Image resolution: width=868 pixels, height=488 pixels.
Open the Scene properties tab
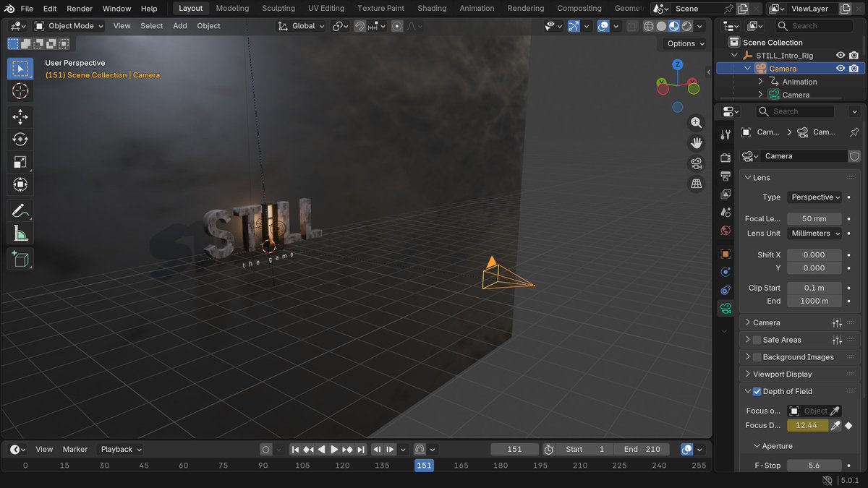click(726, 212)
